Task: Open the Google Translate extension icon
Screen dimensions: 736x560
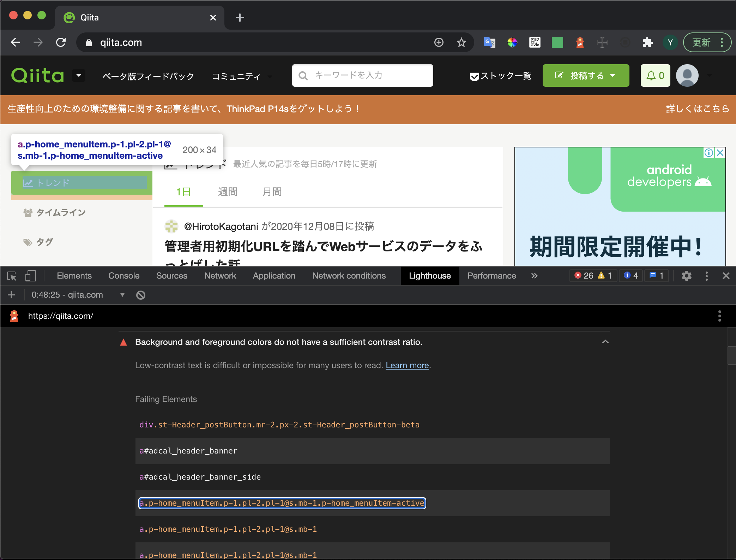Action: tap(489, 42)
